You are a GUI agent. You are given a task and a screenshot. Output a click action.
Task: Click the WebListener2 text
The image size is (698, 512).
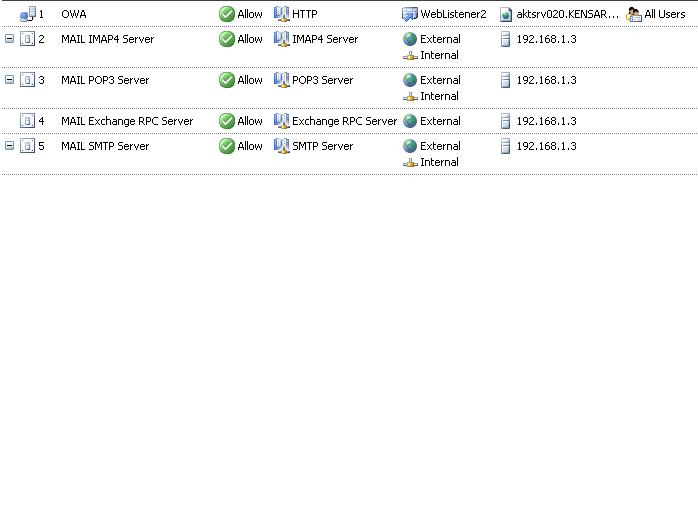pos(454,14)
